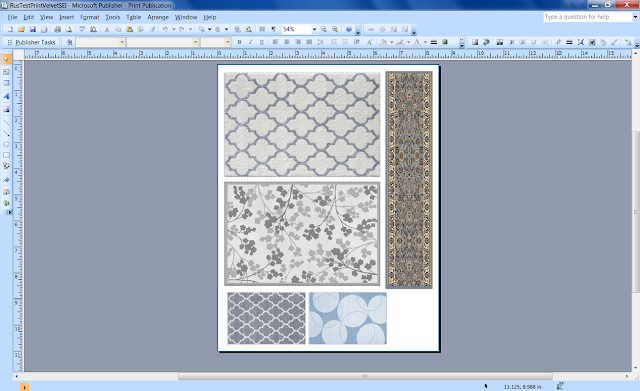Toggle Underline formatting
Viewport: 640px width, 391px height.
click(262, 42)
